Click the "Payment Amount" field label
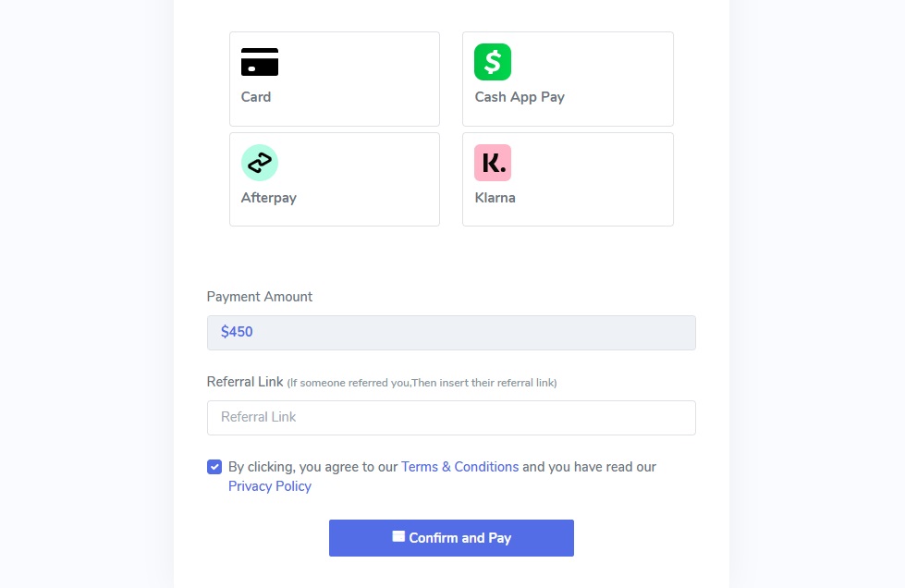The height and width of the screenshot is (588, 905). click(x=260, y=297)
